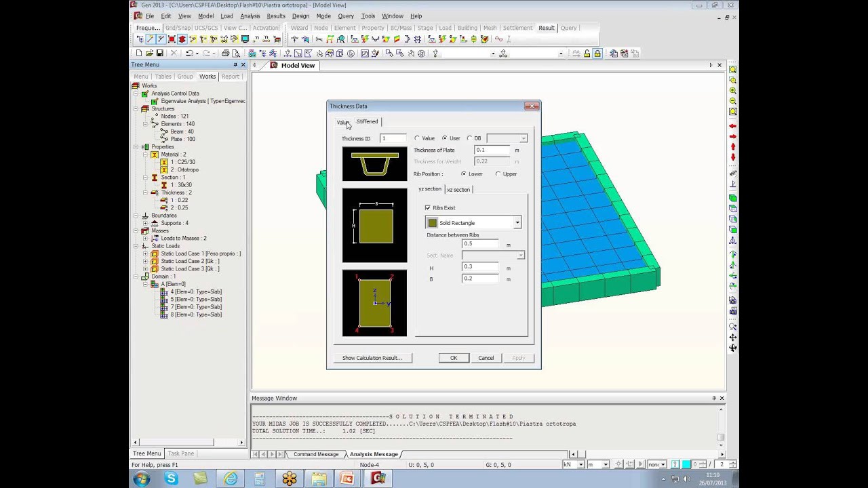Click the New Project icon in toolbar
This screenshot has width=868, height=488.
139,53
